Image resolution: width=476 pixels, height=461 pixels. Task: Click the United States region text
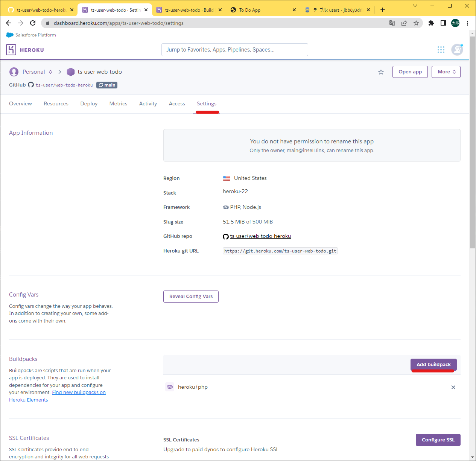click(x=250, y=178)
